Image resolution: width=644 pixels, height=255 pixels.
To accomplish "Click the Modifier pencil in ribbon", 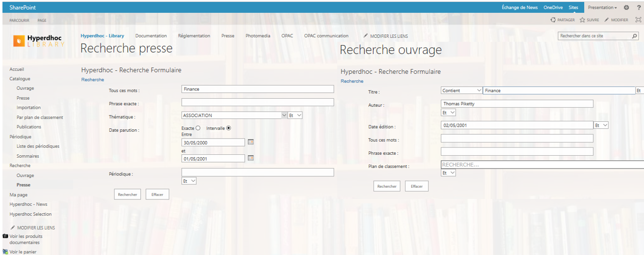I will pyautogui.click(x=607, y=20).
